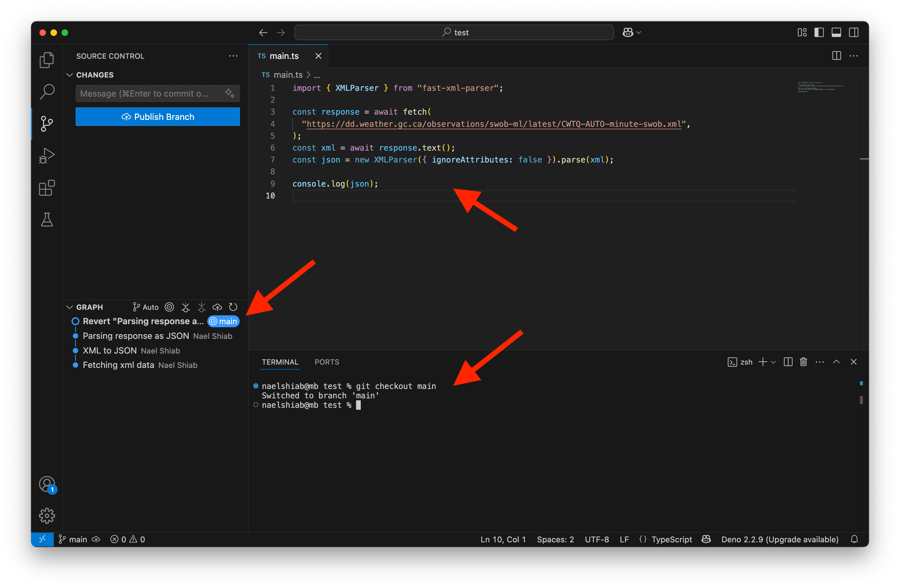
Task: Open the Manage gear icon
Action: coord(47,515)
